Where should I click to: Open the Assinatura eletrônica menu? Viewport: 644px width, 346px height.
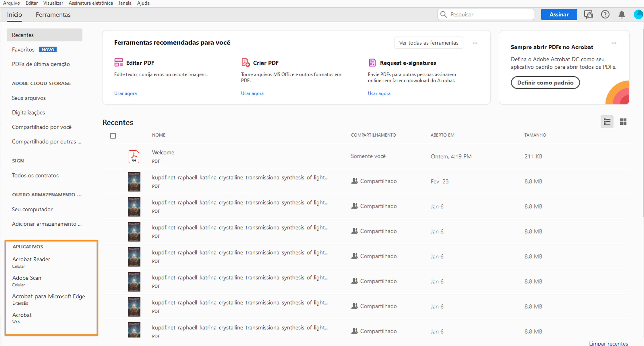[x=91, y=3]
